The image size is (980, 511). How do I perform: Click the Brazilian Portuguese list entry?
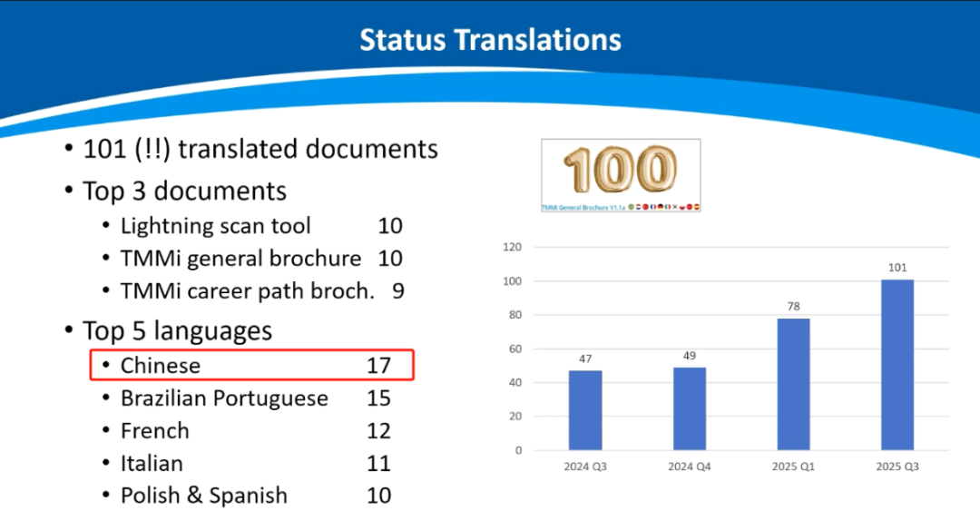click(224, 398)
